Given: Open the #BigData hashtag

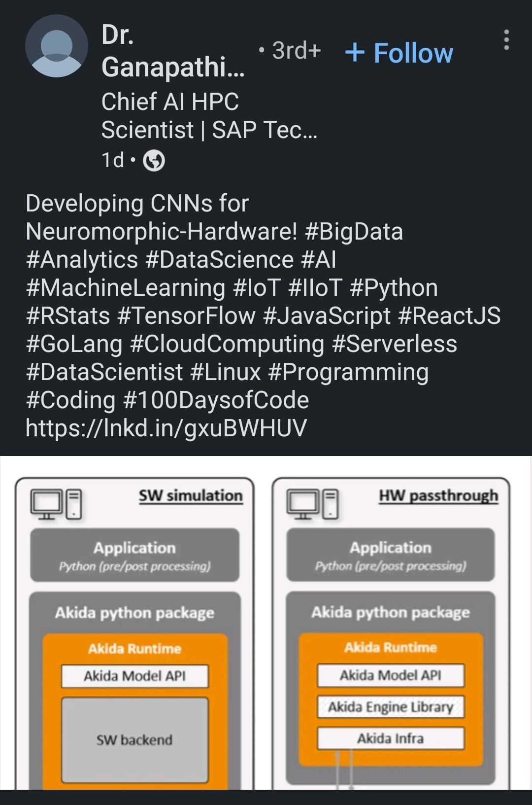Looking at the screenshot, I should [x=354, y=231].
